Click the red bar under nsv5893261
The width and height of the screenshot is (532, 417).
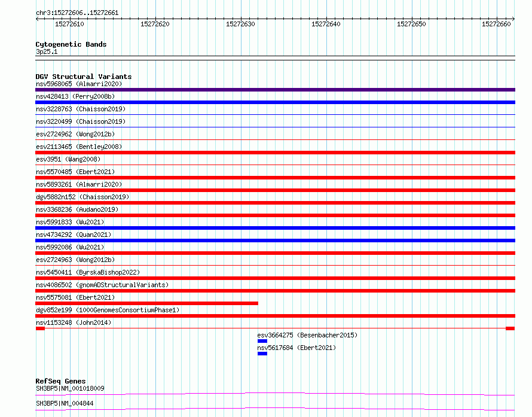[x=275, y=190]
